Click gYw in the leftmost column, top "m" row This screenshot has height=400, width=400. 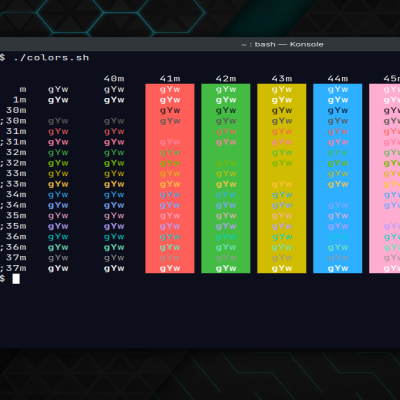[x=58, y=89]
